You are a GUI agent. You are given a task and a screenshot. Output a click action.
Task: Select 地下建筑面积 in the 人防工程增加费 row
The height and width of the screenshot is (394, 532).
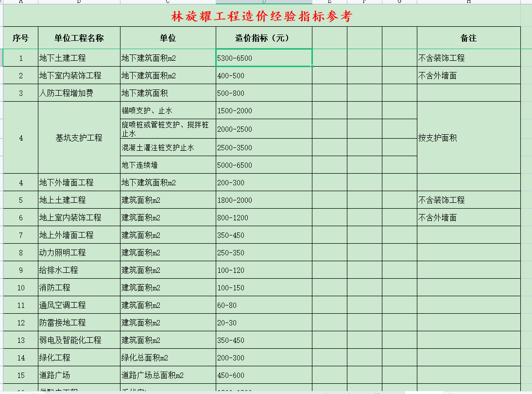168,93
